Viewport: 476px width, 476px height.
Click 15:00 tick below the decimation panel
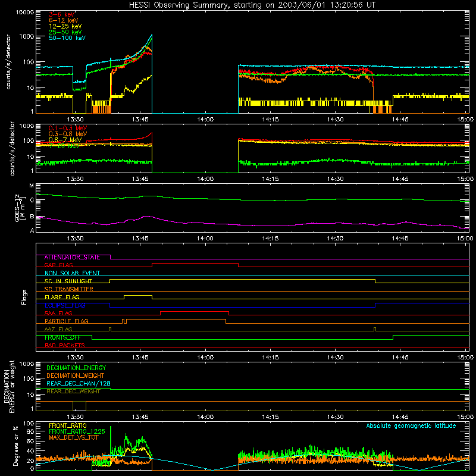[x=465, y=417]
